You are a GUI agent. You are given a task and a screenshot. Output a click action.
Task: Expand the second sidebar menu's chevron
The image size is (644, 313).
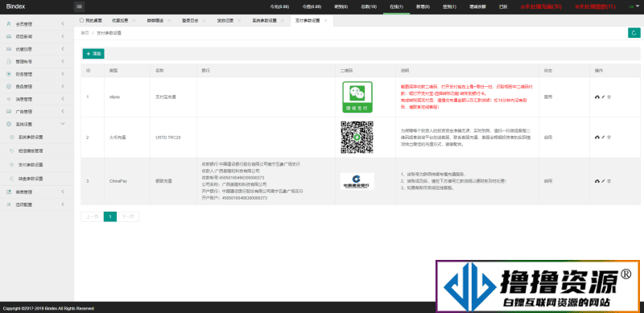[63, 36]
